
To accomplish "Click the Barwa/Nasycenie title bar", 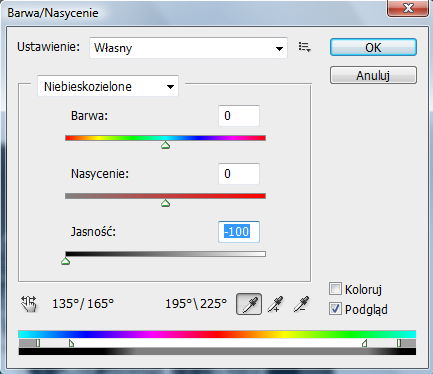I will click(193, 13).
